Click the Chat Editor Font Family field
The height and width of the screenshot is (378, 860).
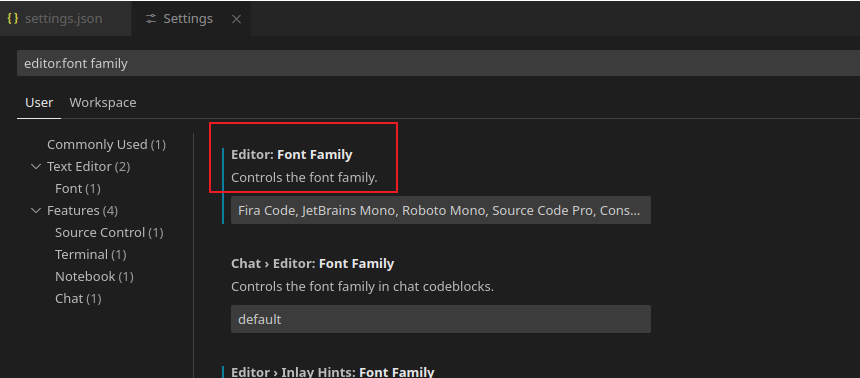[440, 319]
